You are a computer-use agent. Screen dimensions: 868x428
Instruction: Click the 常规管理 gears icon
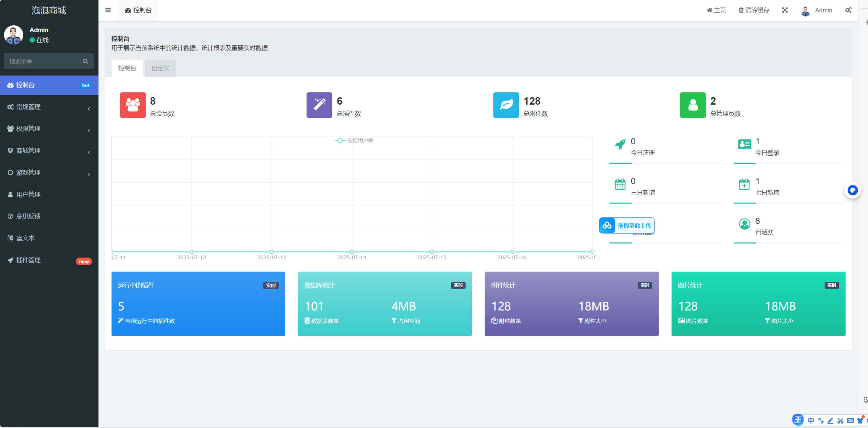click(x=11, y=107)
